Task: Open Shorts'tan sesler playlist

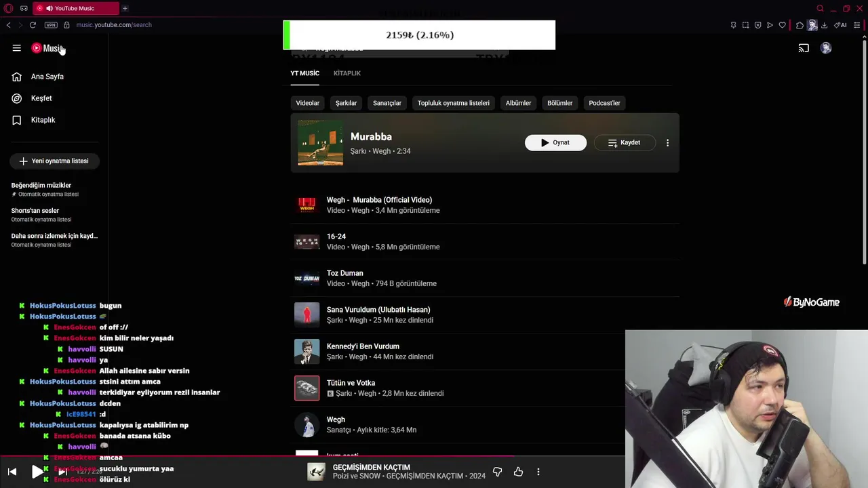Action: (x=54, y=215)
